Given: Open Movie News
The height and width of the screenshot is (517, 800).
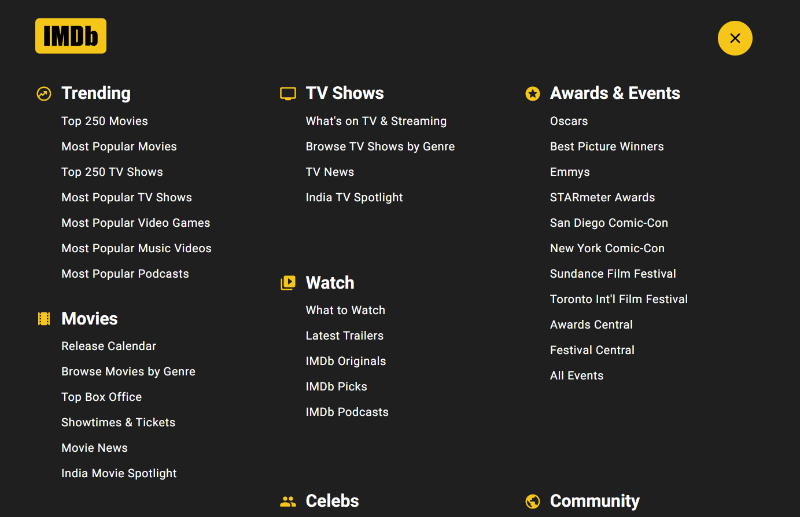Looking at the screenshot, I should point(94,448).
